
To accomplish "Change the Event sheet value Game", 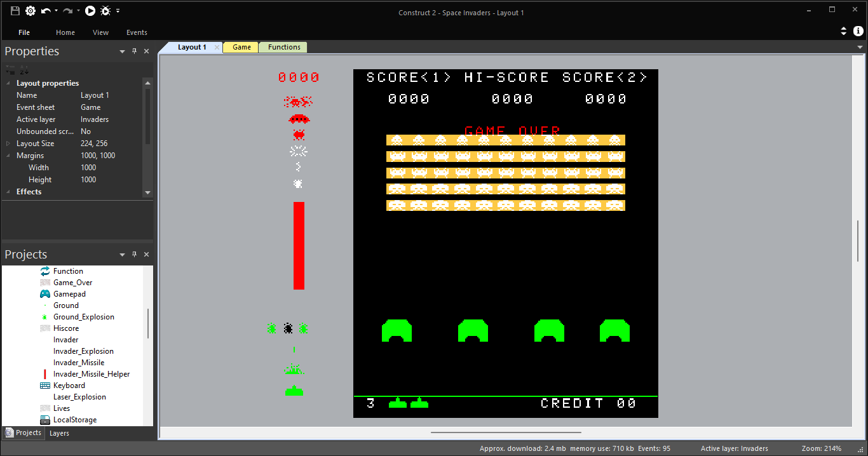I will point(111,107).
